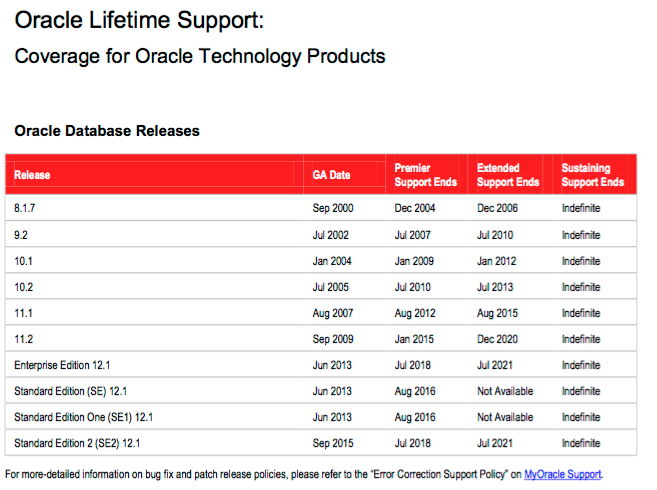
Task: Select Standard Edition 2 (SE2) 12.1
Action: pyautogui.click(x=77, y=443)
